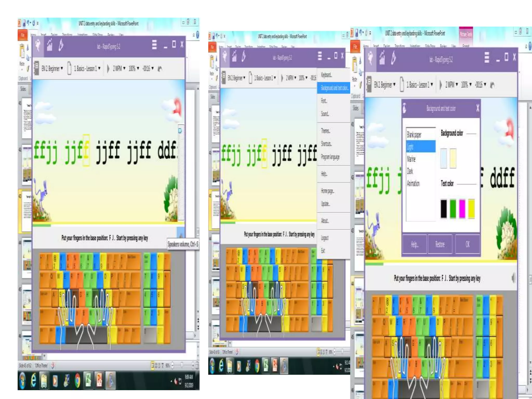Click lesson page icon in toolbar behind color dialog
The height and width of the screenshot is (399, 532).
click(402, 84)
